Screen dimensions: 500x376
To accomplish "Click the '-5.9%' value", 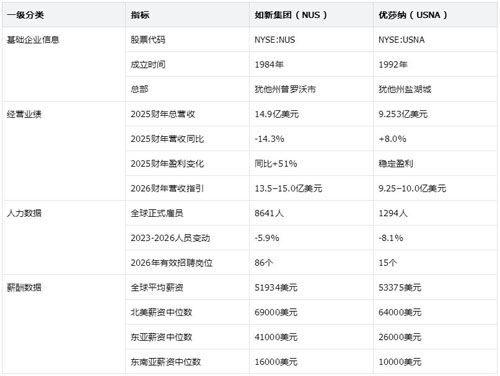I will click(267, 238).
